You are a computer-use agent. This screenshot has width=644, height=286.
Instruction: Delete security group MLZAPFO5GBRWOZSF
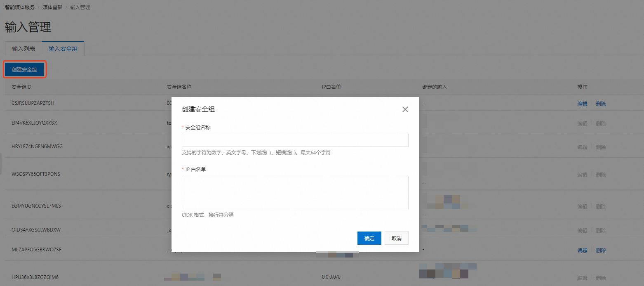tap(601, 250)
